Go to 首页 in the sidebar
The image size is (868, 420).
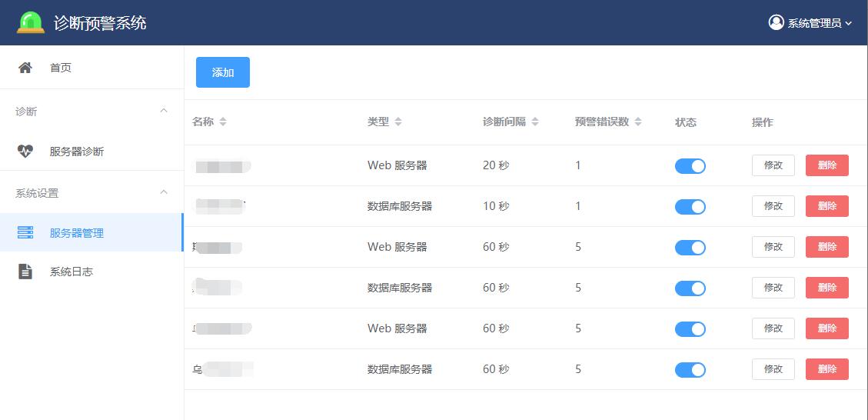(61, 68)
